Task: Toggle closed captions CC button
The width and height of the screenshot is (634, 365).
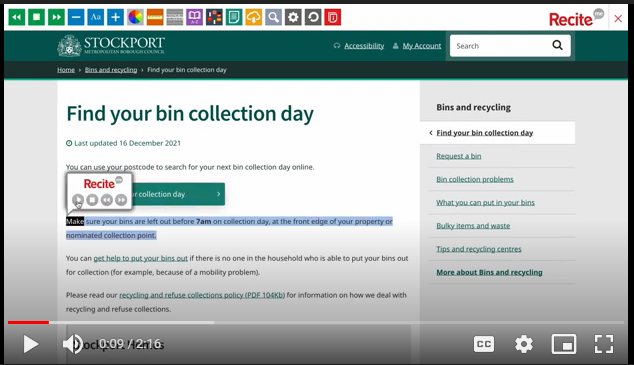Action: pos(484,344)
